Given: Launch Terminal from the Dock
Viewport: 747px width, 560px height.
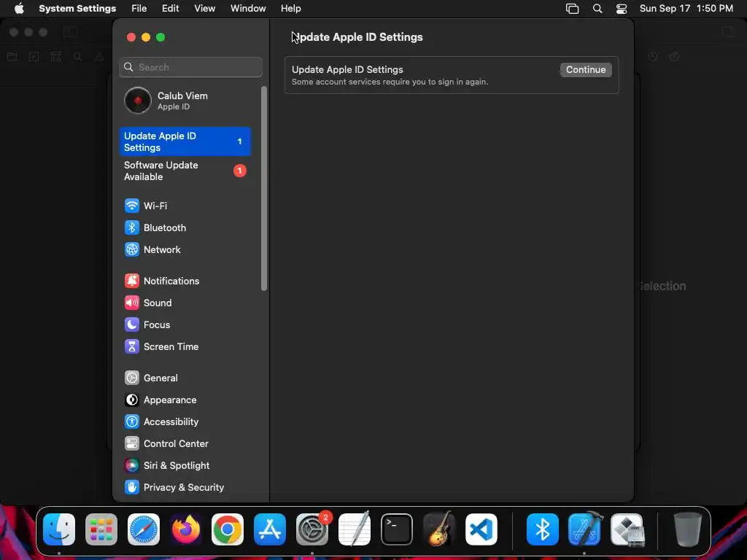Looking at the screenshot, I should [396, 529].
